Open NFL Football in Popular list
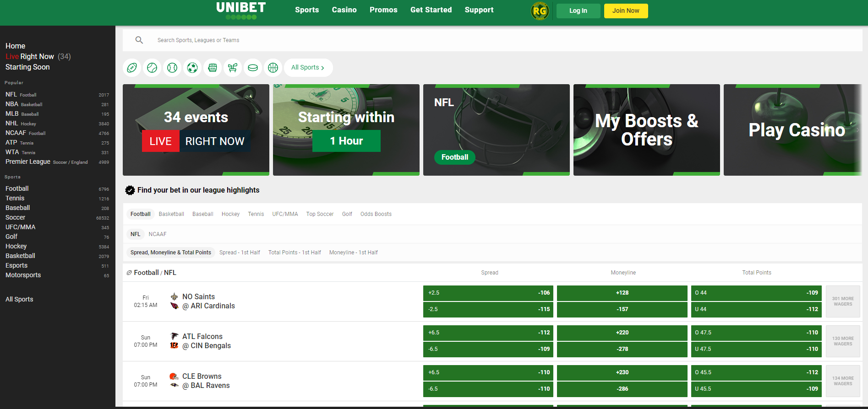Image resolution: width=868 pixels, height=409 pixels. [57, 95]
